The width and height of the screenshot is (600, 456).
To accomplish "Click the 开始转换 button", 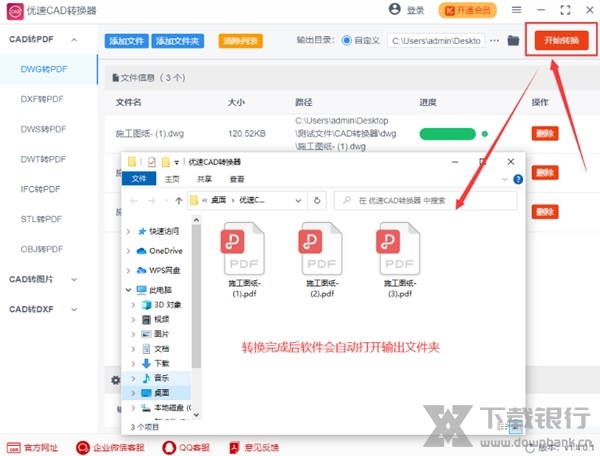I will point(561,40).
